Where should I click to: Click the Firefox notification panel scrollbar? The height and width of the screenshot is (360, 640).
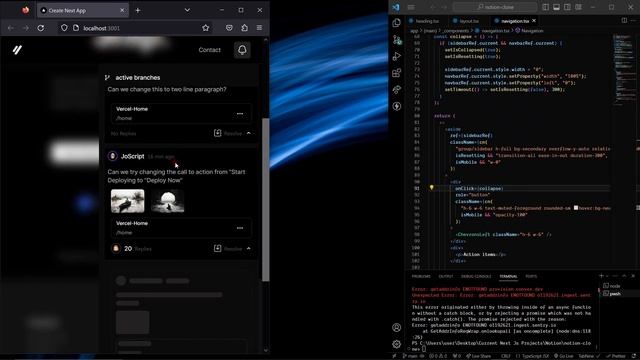pyautogui.click(x=266, y=200)
